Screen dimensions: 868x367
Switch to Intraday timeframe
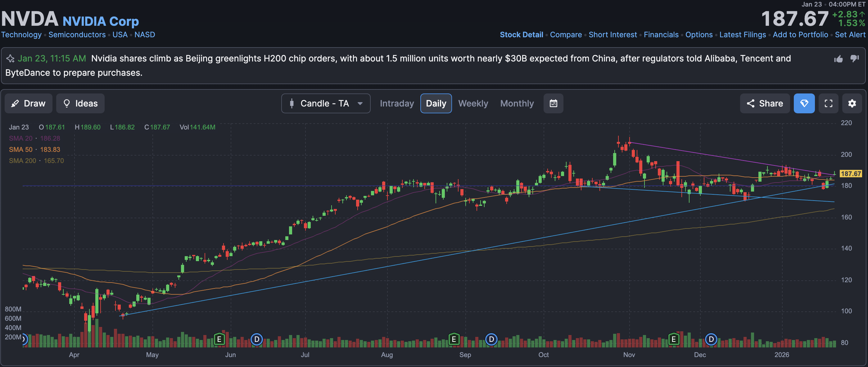click(397, 103)
